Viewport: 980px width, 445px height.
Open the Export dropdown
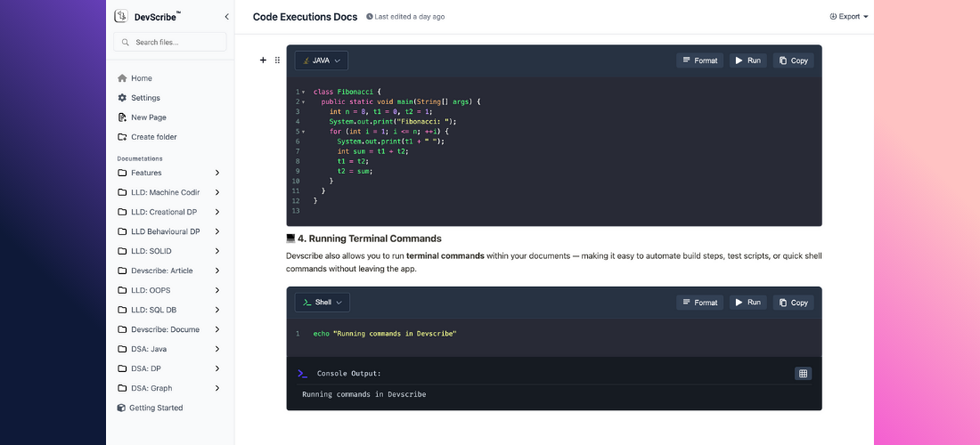click(x=849, y=17)
